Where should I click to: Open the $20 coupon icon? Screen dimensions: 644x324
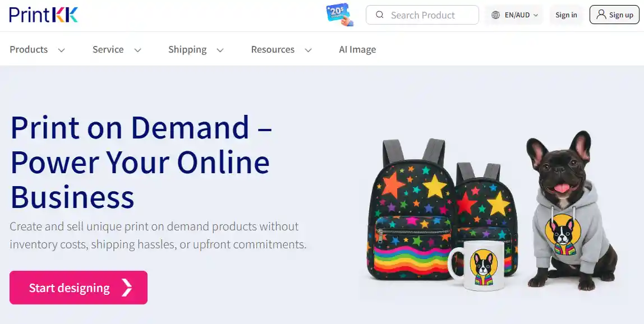[x=339, y=15]
